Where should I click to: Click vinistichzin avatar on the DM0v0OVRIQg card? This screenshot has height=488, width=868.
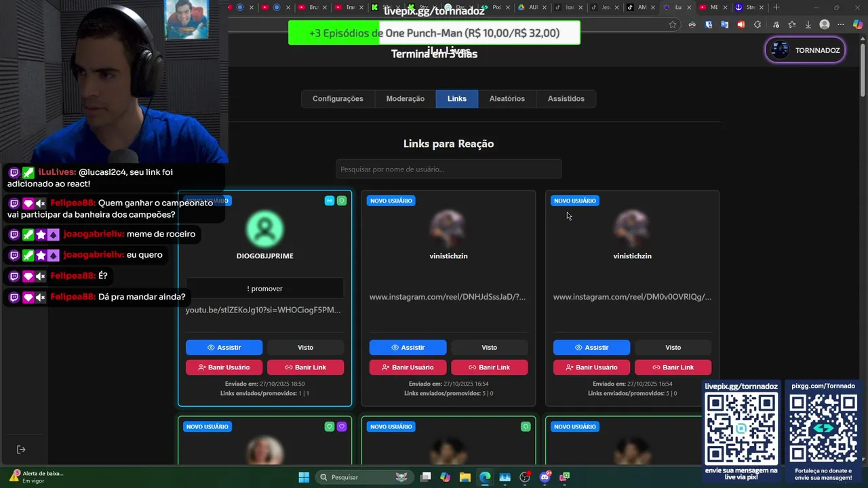(632, 228)
